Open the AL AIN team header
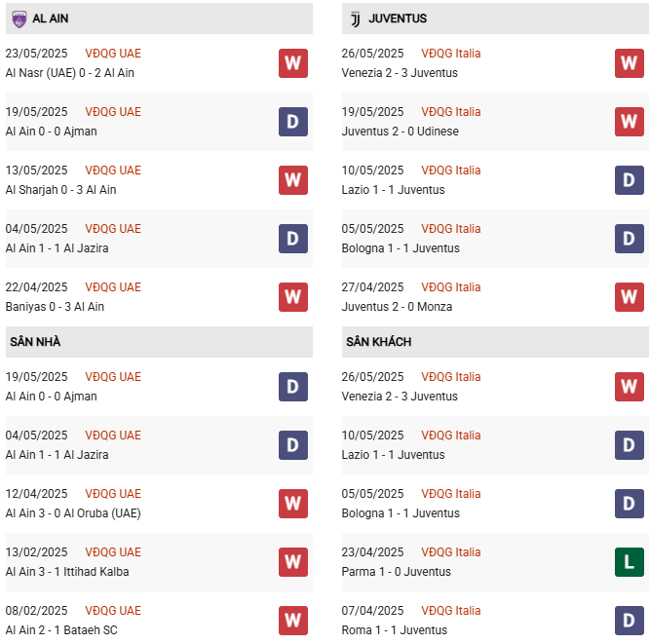649x644 pixels. pos(50,19)
